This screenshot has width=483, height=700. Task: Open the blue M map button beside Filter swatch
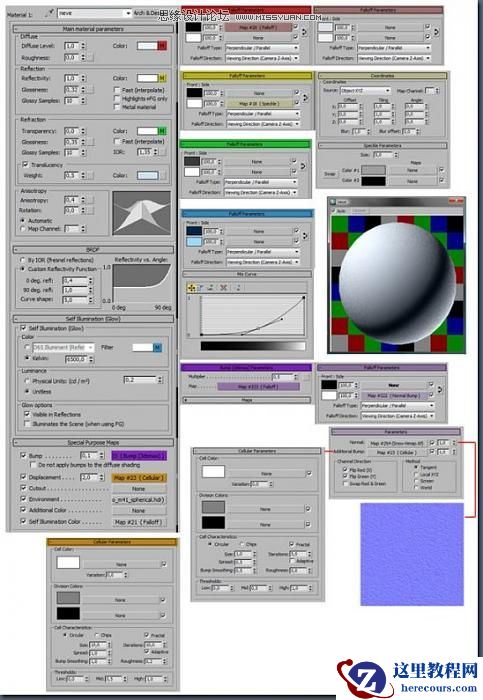[158, 347]
